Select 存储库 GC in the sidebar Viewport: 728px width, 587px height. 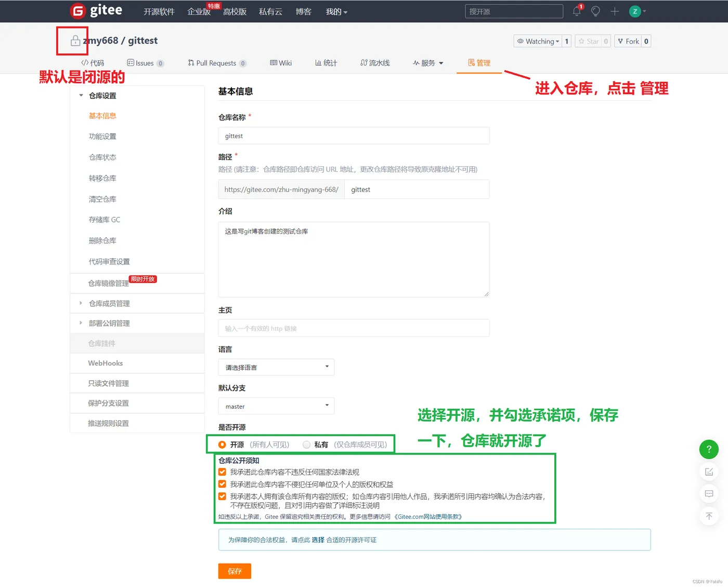[x=105, y=219]
